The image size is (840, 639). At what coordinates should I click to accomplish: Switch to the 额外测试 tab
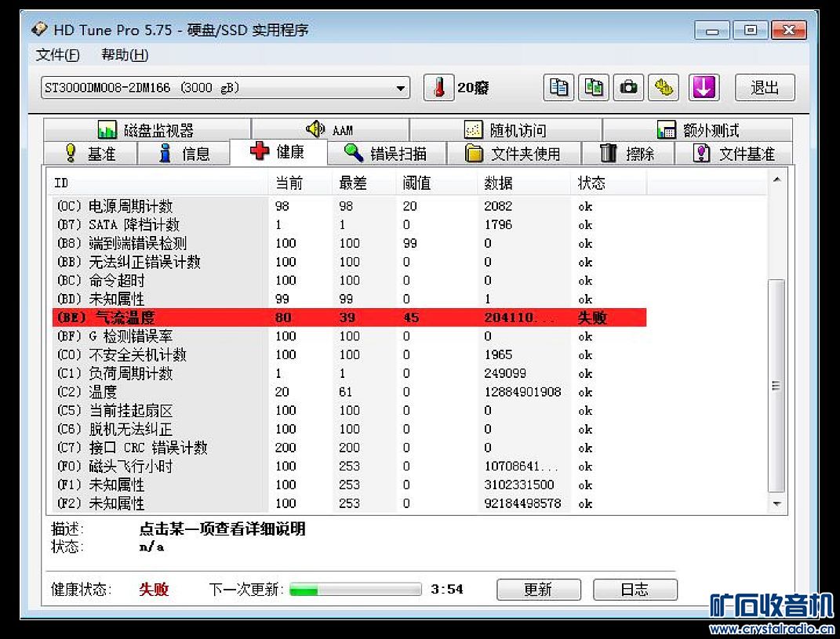697,129
